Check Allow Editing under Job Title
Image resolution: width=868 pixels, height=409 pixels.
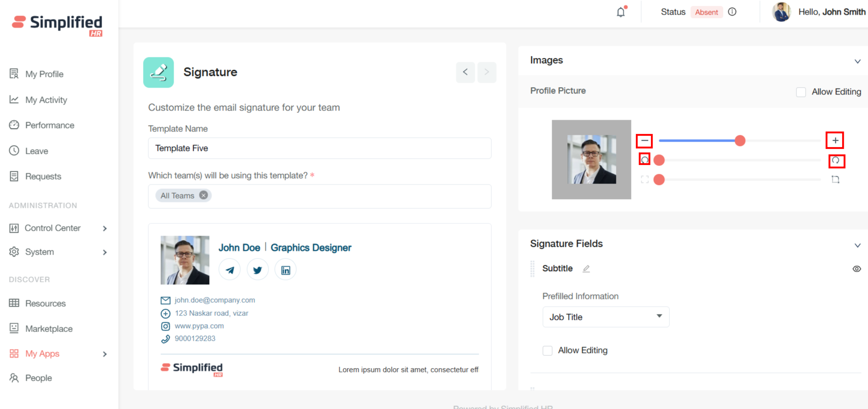(547, 351)
